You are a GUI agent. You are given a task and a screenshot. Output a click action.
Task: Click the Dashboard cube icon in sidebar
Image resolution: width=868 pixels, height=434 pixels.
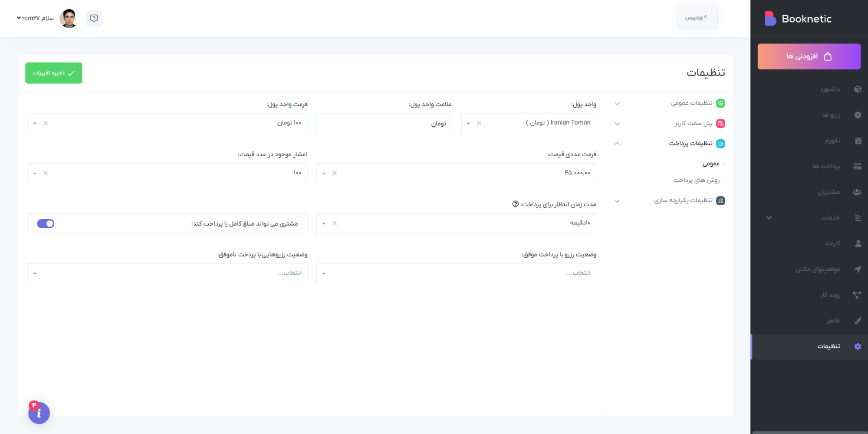pyautogui.click(x=858, y=89)
